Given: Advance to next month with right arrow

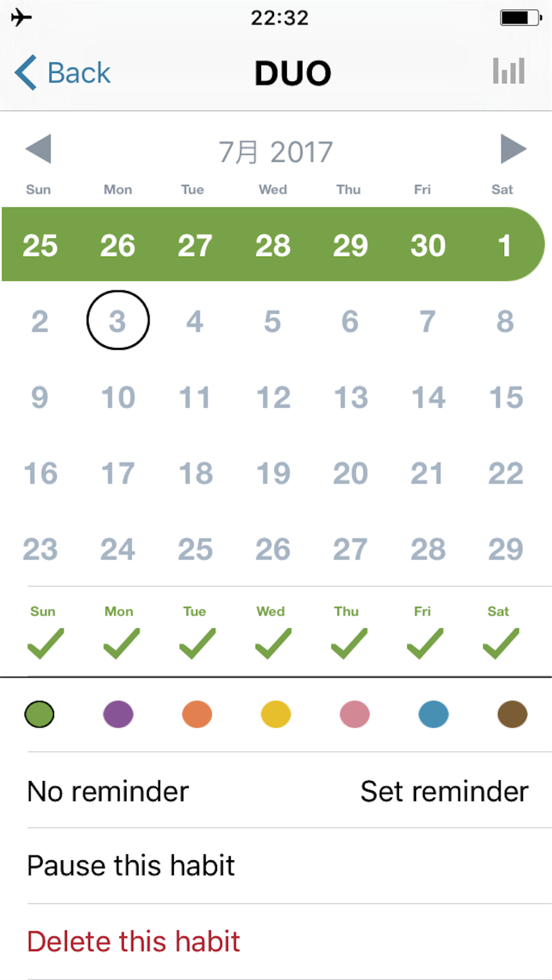Looking at the screenshot, I should pyautogui.click(x=513, y=149).
